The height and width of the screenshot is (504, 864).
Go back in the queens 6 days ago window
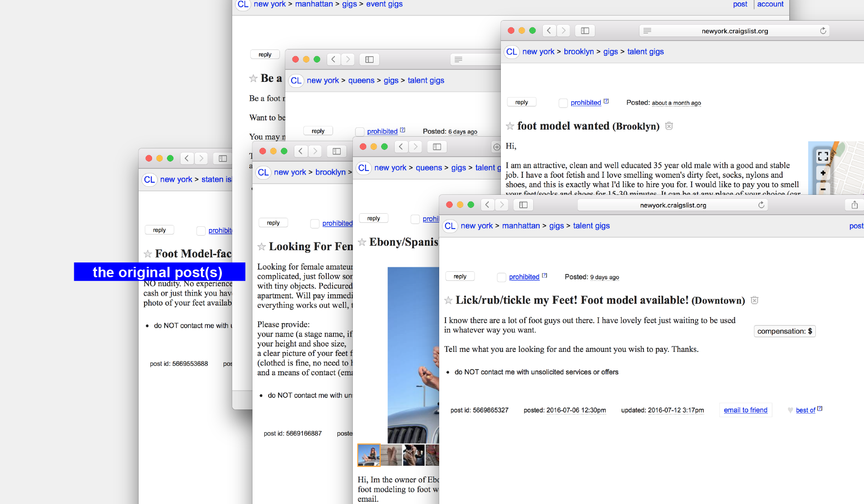pyautogui.click(x=333, y=59)
